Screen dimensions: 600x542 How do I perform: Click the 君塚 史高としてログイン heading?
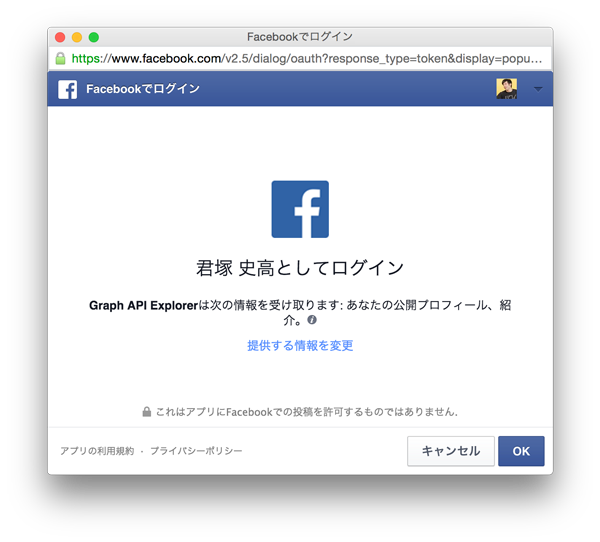coord(300,268)
